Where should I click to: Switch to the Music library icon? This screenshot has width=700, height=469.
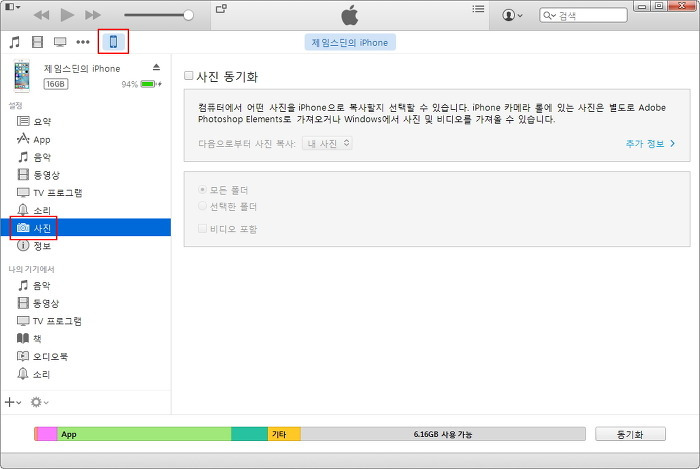(x=15, y=42)
